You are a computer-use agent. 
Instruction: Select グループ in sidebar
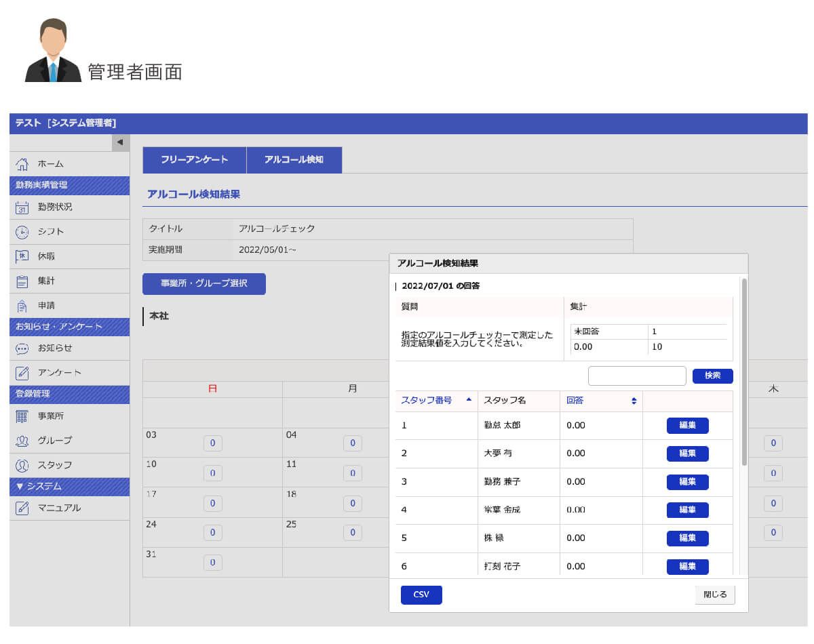coord(69,441)
